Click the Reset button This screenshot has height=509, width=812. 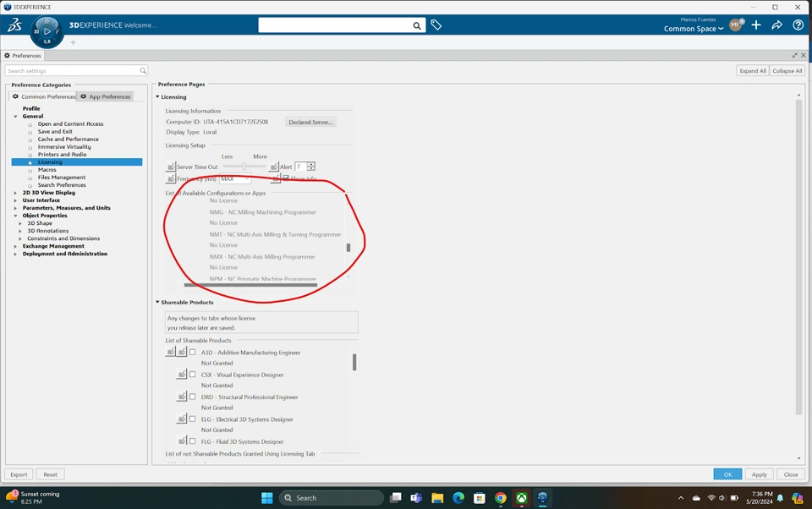[x=50, y=474]
